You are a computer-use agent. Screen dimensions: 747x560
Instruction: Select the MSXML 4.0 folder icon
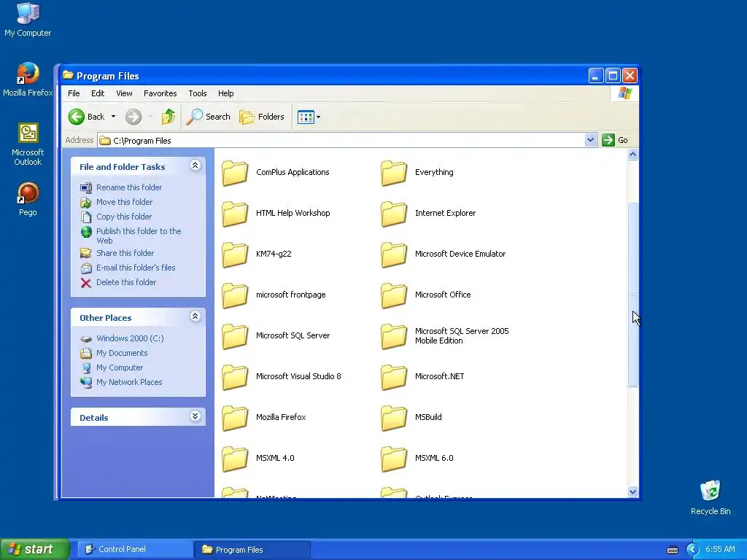[x=235, y=458]
